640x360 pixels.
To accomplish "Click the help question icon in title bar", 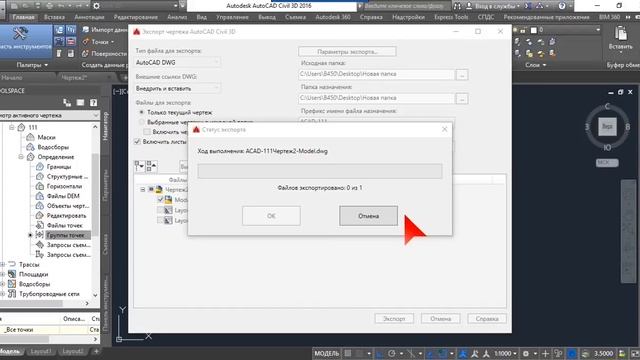I will click(x=562, y=6).
